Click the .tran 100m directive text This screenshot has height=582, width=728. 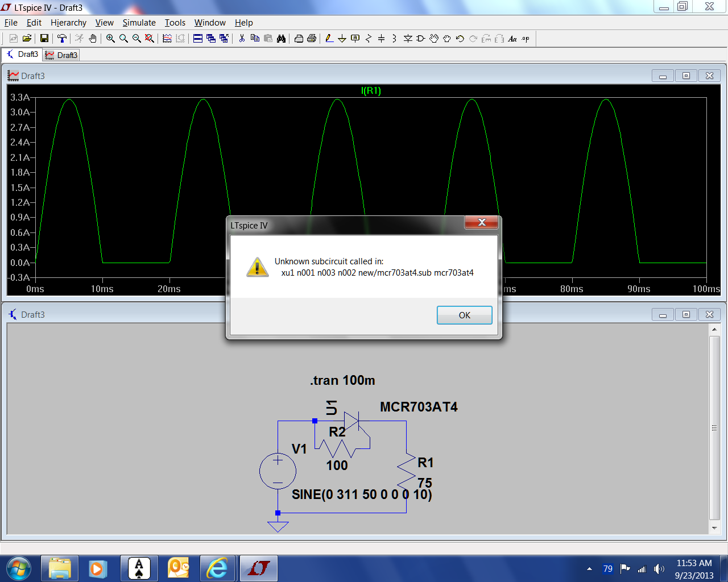pyautogui.click(x=342, y=380)
